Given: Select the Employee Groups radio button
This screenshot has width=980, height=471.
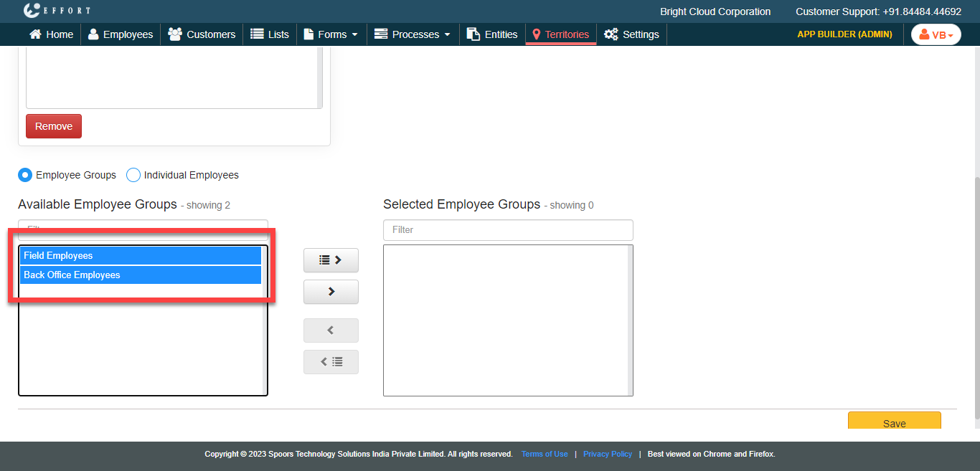Looking at the screenshot, I should (25, 175).
